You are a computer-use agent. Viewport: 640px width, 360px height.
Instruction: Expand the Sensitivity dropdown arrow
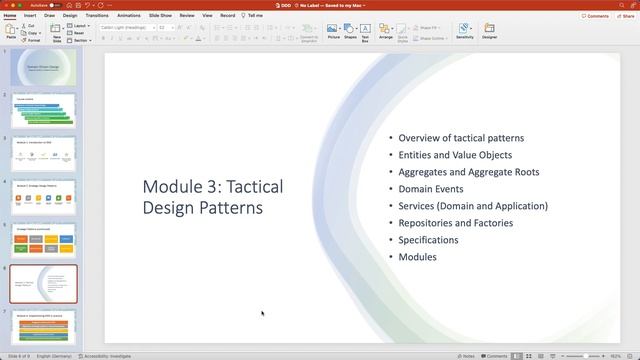point(471,29)
